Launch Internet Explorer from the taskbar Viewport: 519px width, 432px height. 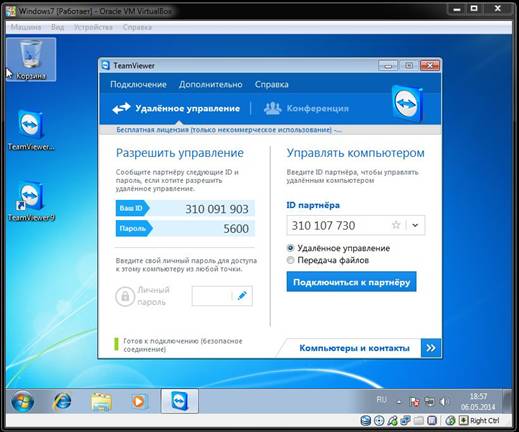(x=62, y=401)
